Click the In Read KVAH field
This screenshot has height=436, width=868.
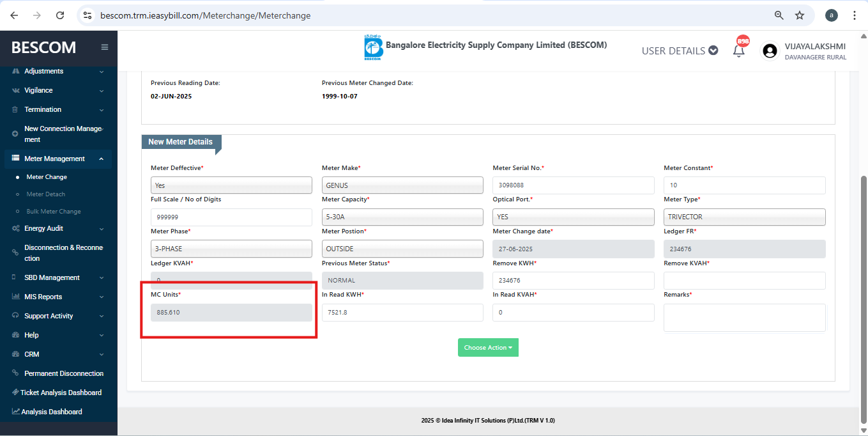pos(574,313)
